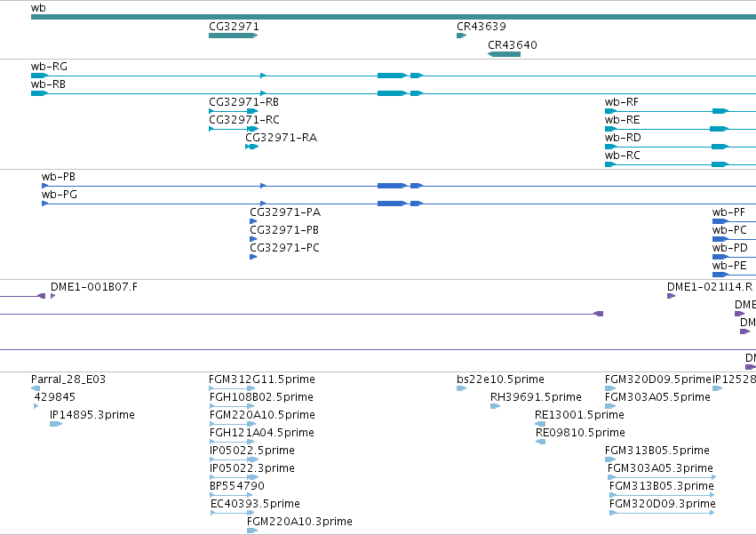Select FGM313B05.5prime EST label
Screen dimensions: 756x535
[657, 451]
